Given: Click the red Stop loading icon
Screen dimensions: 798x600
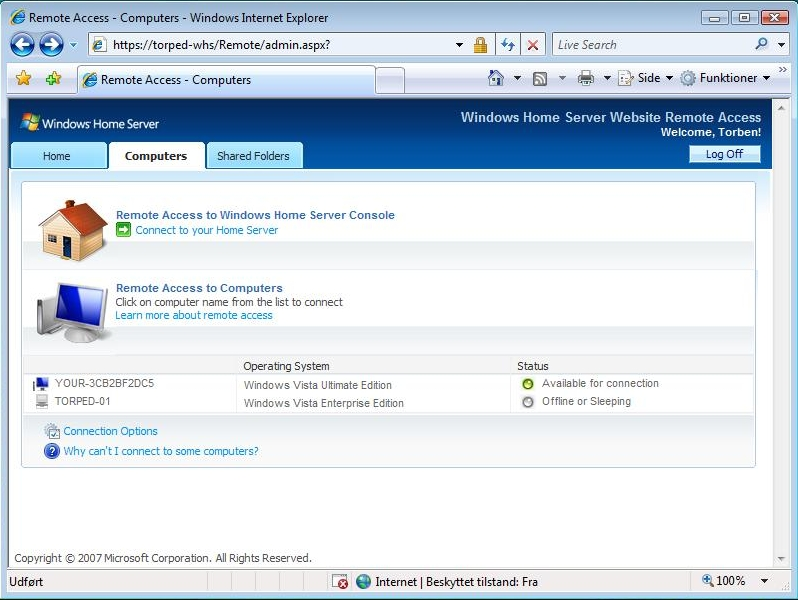Looking at the screenshot, I should pyautogui.click(x=533, y=45).
